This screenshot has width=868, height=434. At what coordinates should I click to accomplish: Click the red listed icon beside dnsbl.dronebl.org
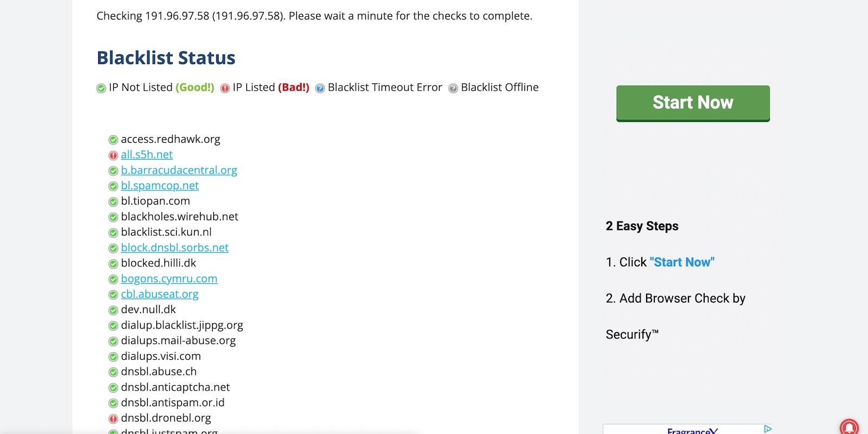tap(113, 419)
